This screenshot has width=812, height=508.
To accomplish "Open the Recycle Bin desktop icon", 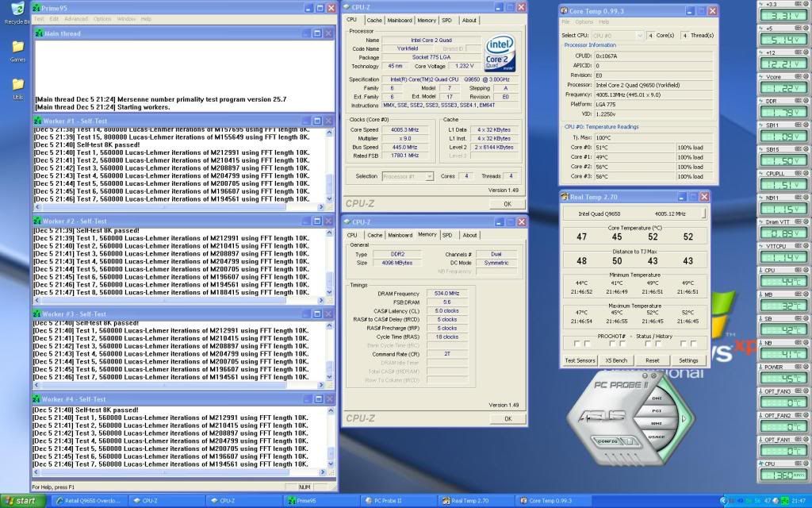I will click(x=17, y=13).
